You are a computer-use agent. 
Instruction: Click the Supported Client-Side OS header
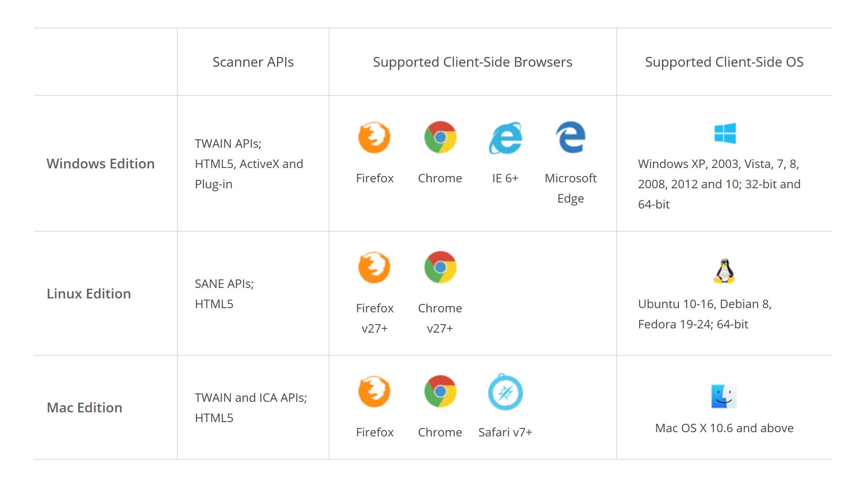tap(724, 62)
